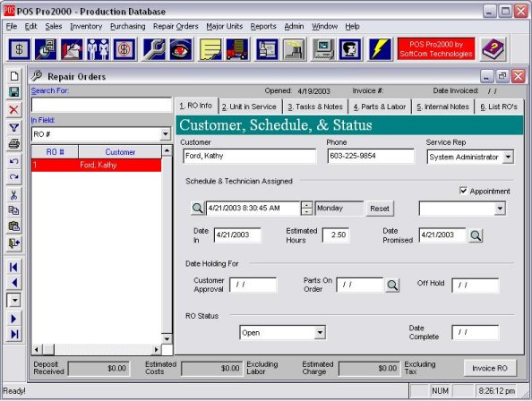Click the filter funnel sidebar icon
The width and height of the screenshot is (532, 401).
click(x=14, y=127)
